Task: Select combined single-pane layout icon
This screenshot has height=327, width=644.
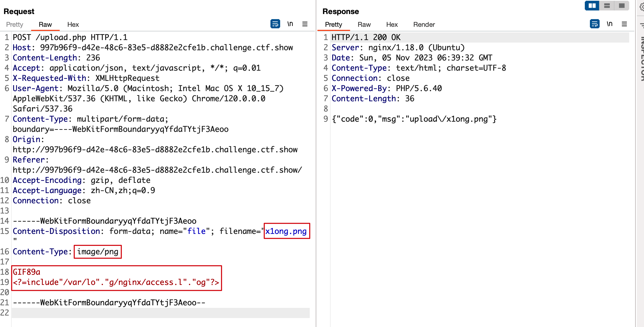Action: coord(622,6)
